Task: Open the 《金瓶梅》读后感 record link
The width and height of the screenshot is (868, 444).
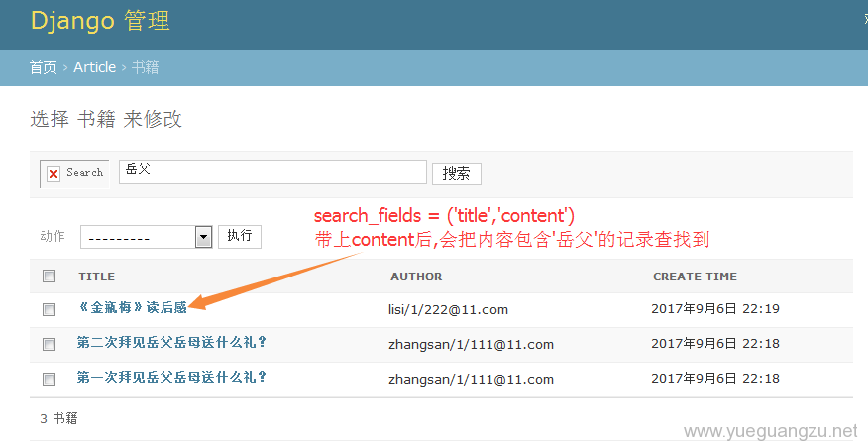Action: click(x=133, y=307)
